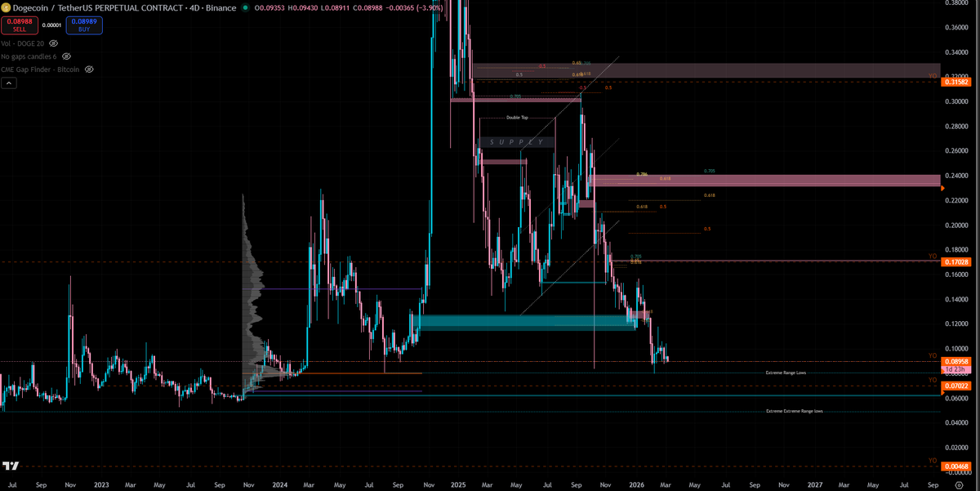Click the 0.17028 orange price label
980x491 pixels.
pos(955,262)
